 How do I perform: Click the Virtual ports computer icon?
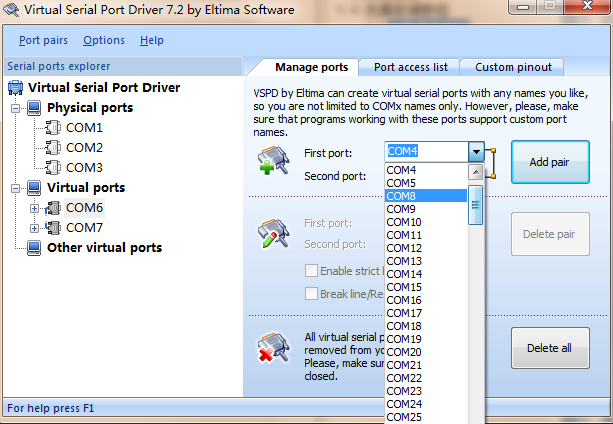pyautogui.click(x=34, y=188)
